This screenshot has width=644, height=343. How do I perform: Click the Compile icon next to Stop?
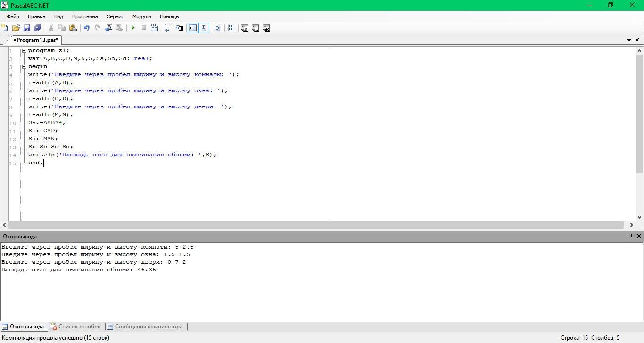point(154,28)
